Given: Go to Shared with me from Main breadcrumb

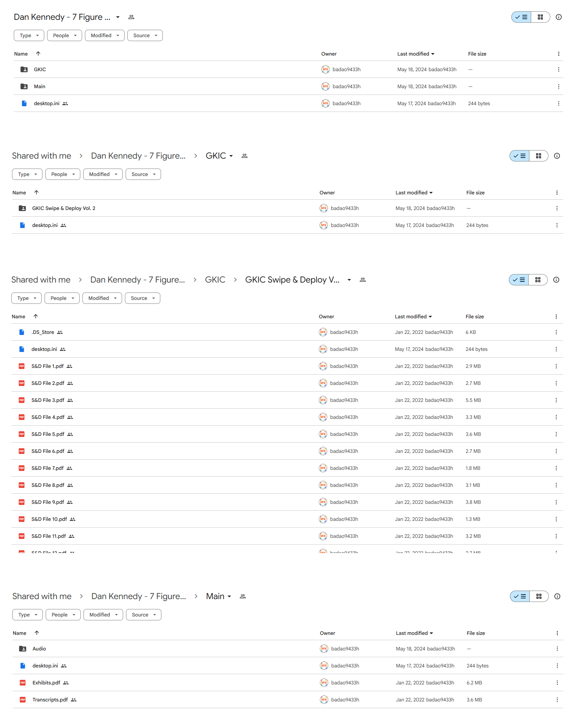Looking at the screenshot, I should [x=42, y=596].
